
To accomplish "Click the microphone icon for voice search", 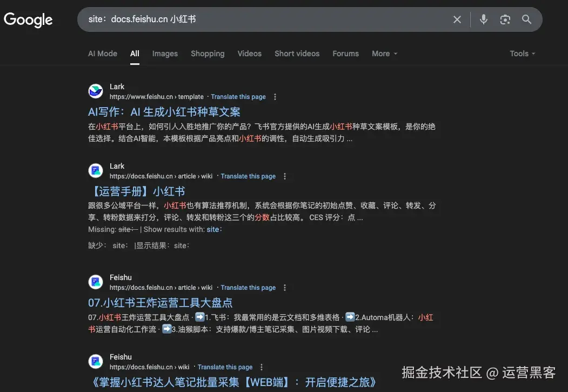I will pyautogui.click(x=483, y=19).
